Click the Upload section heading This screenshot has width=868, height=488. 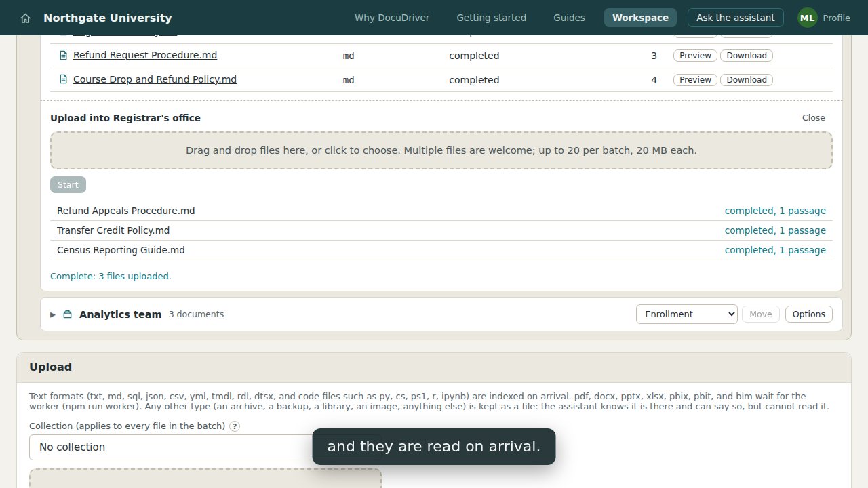pos(50,367)
